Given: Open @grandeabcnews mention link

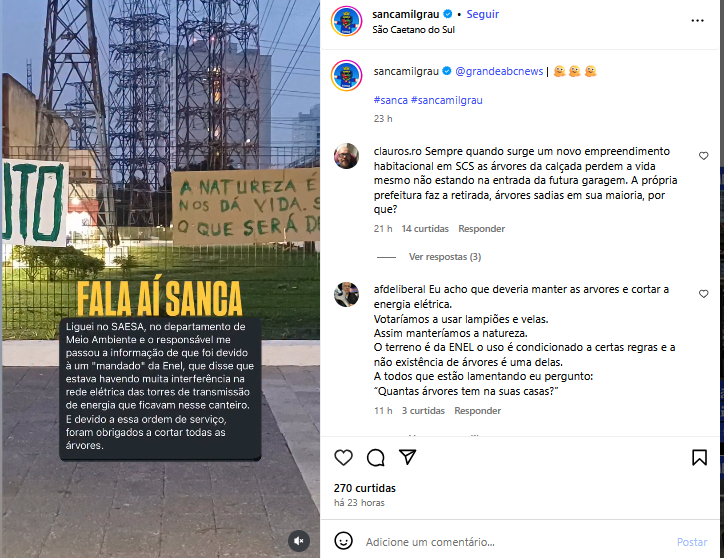Looking at the screenshot, I should point(499,71).
